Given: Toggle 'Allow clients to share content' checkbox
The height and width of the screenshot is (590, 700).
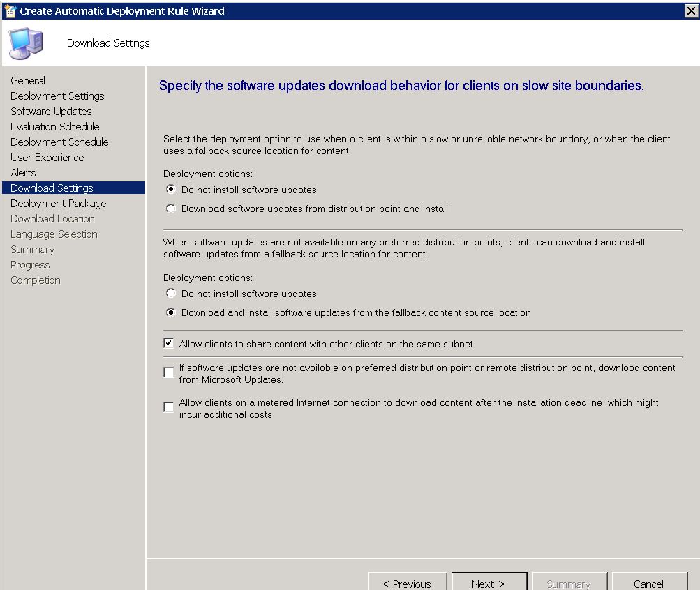Looking at the screenshot, I should click(169, 343).
